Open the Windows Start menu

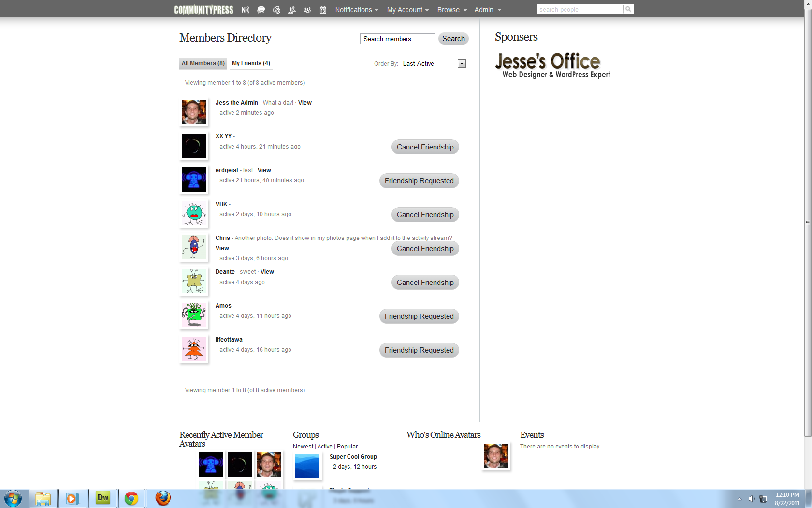13,498
